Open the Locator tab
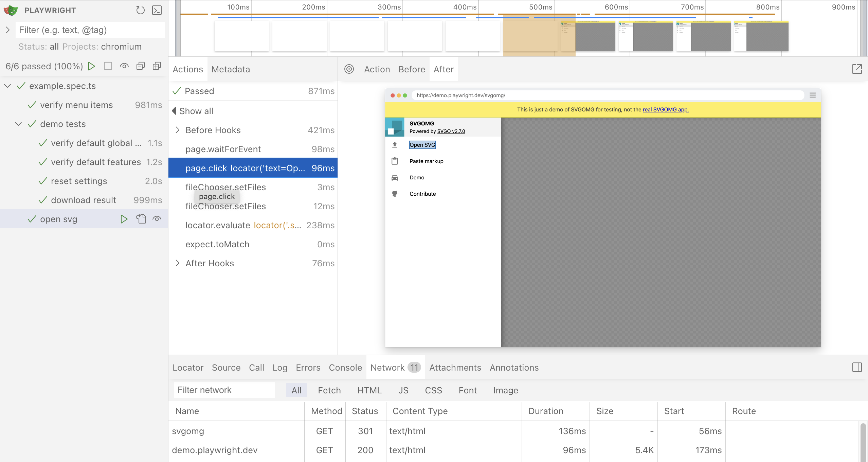868x462 pixels. (188, 368)
